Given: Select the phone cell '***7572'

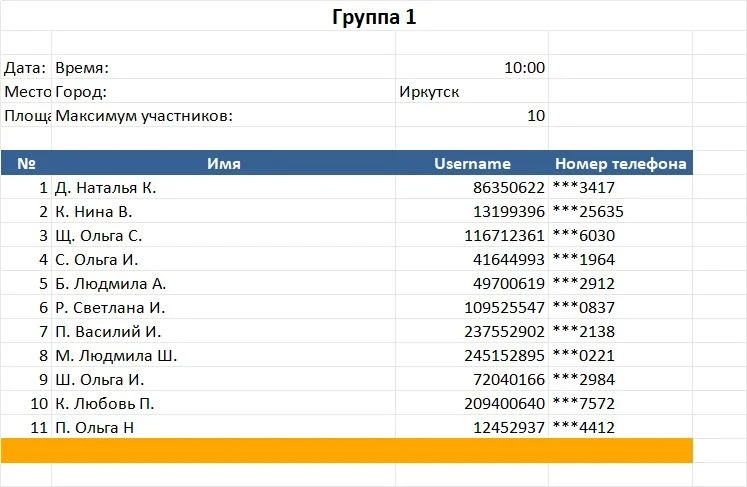Looking at the screenshot, I should pyautogui.click(x=620, y=403).
